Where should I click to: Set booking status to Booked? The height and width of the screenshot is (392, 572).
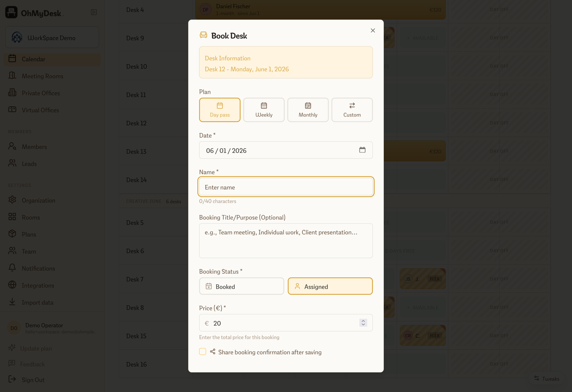(242, 286)
